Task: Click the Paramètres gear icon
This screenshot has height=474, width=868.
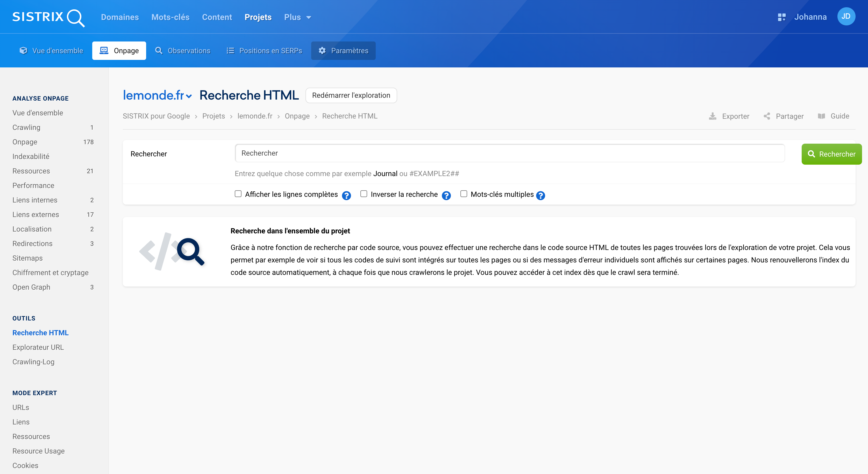Action: point(322,51)
